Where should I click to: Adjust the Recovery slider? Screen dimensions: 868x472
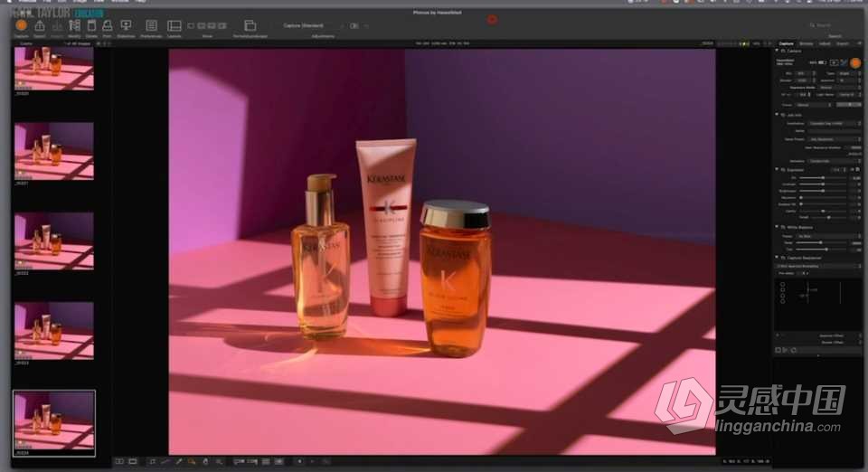point(823,197)
